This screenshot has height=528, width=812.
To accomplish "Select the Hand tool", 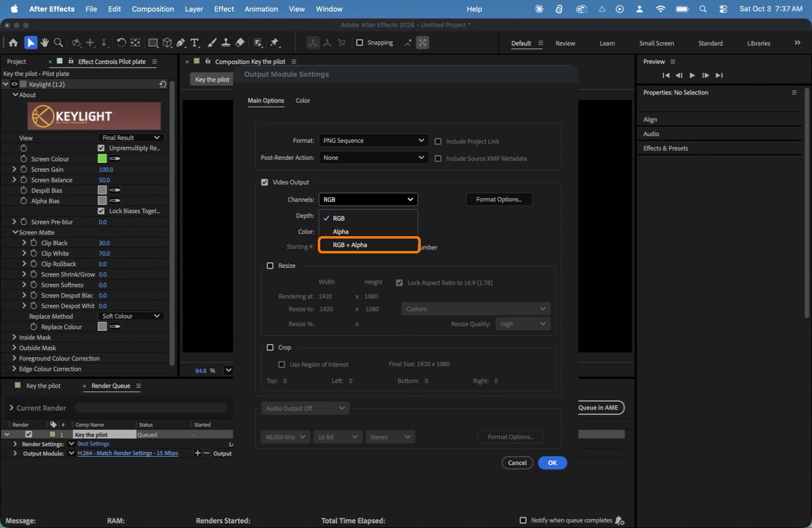I will point(44,43).
